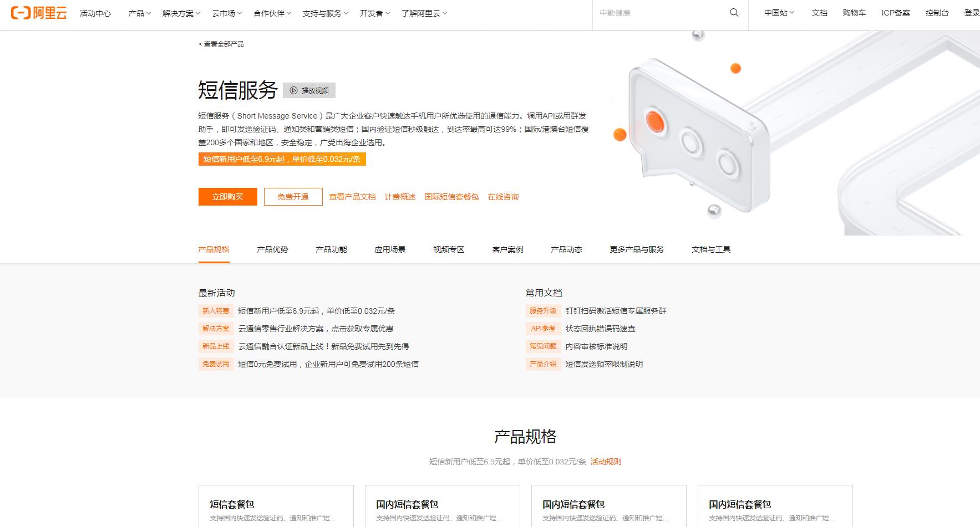Screen dimensions: 980x527
Task: Open the 国际短信套餐包 link
Action: coord(451,197)
